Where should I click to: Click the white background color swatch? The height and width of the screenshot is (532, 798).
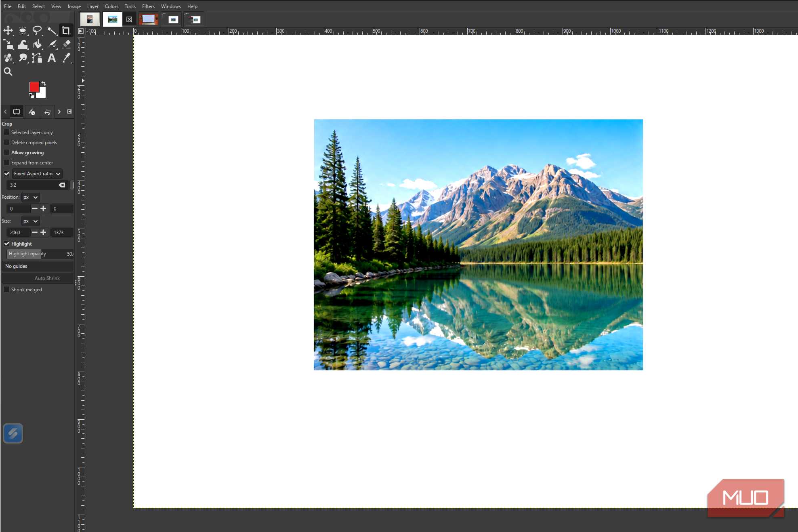click(x=42, y=94)
